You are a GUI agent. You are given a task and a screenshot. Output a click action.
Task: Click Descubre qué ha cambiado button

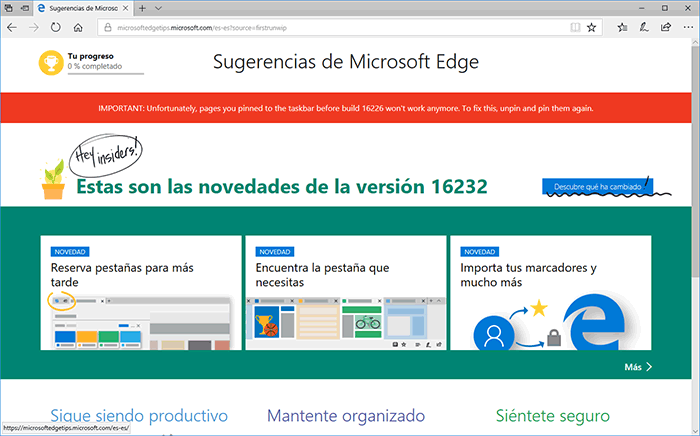point(598,187)
